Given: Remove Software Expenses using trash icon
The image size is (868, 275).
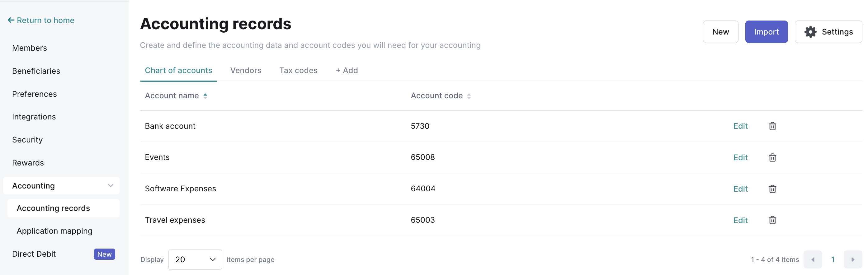Looking at the screenshot, I should click(x=772, y=189).
